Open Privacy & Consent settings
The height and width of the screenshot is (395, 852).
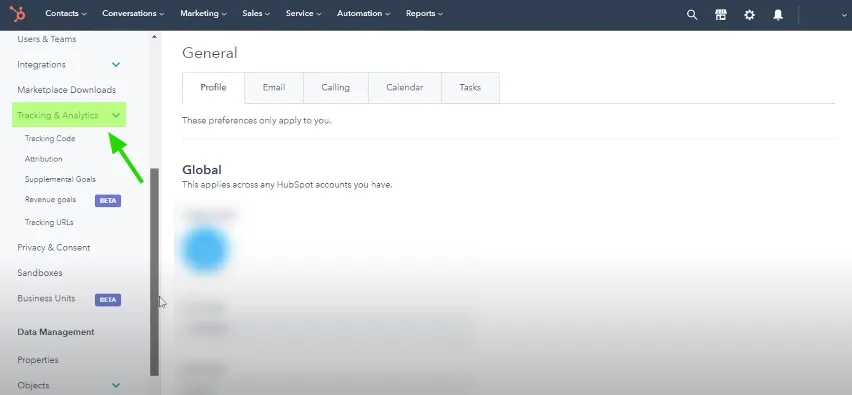coord(54,248)
